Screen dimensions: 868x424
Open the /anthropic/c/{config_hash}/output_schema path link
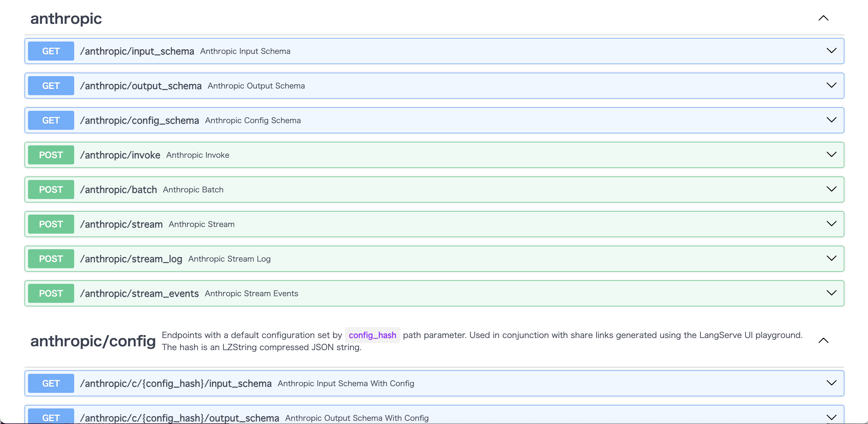(179, 418)
